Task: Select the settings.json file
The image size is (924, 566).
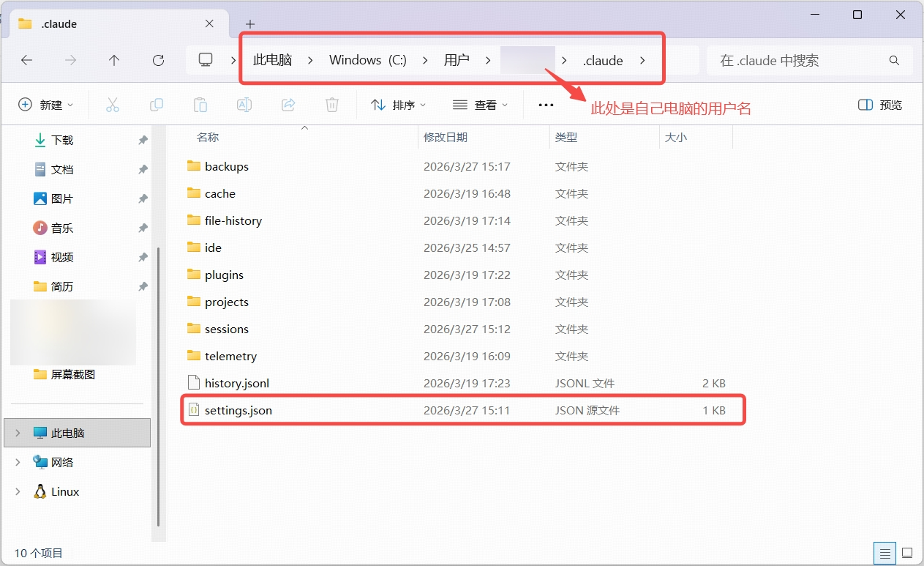Action: pyautogui.click(x=238, y=410)
